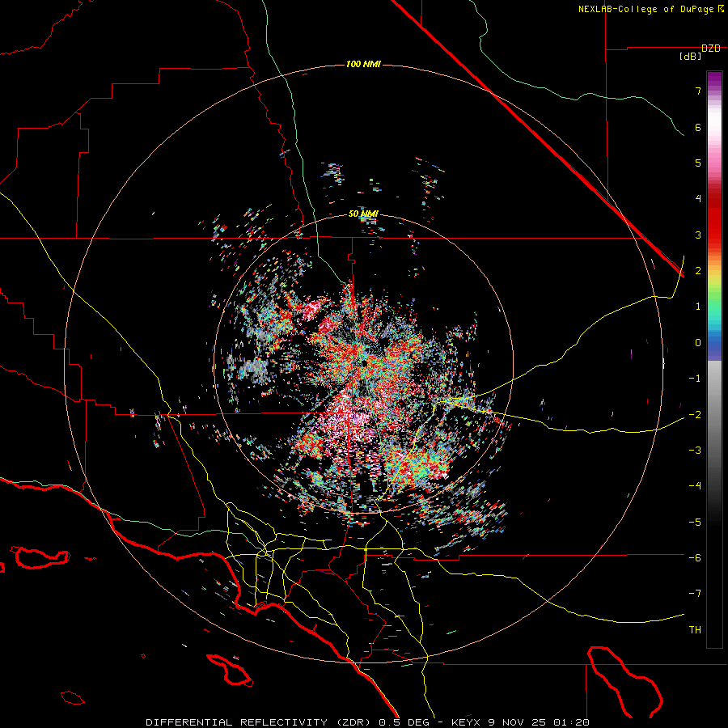Viewport: 728px width, 728px height.
Task: Click the radar site center dot
Action: coord(365,362)
